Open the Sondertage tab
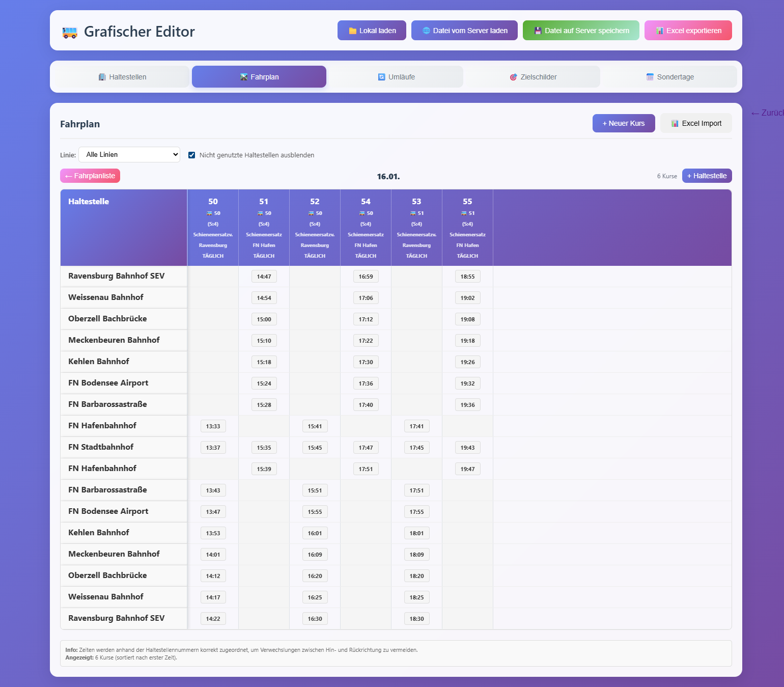 click(670, 76)
